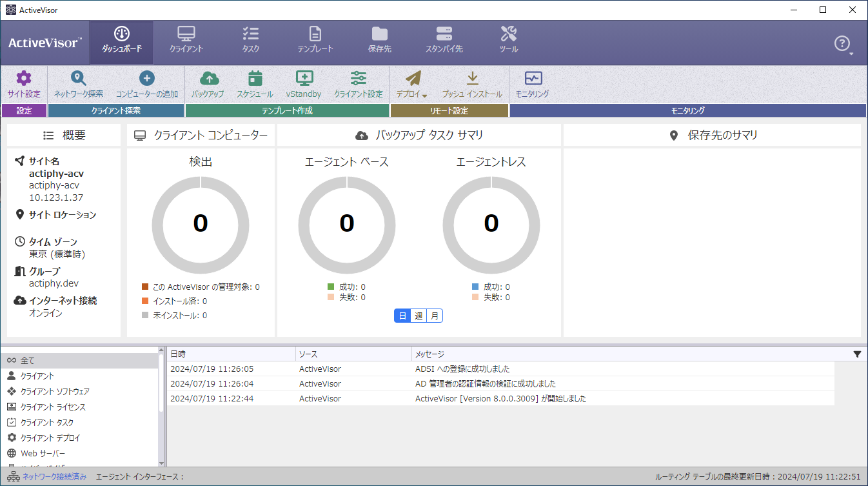Screen dimensions: 868x486
Task: Click the ActiveVisor logo
Action: (x=45, y=43)
